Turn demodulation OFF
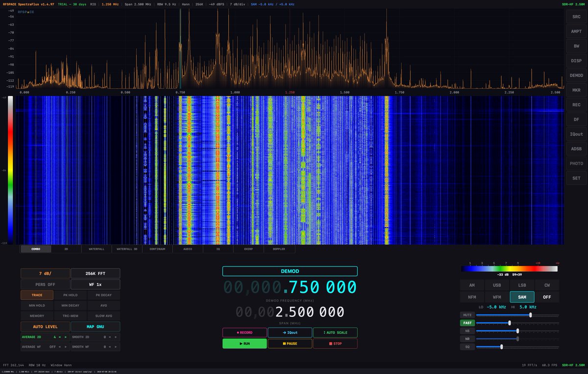Screen dimensions: 588x374 tap(547, 297)
